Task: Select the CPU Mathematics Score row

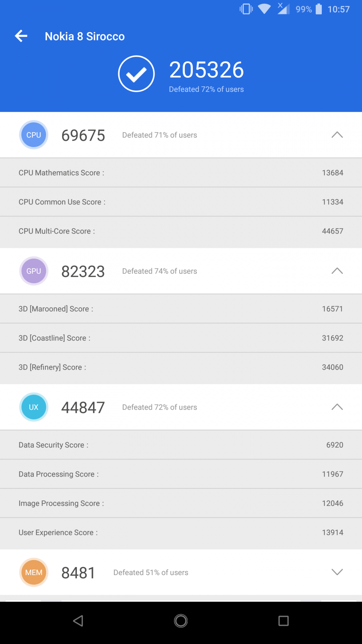Action: pos(181,173)
